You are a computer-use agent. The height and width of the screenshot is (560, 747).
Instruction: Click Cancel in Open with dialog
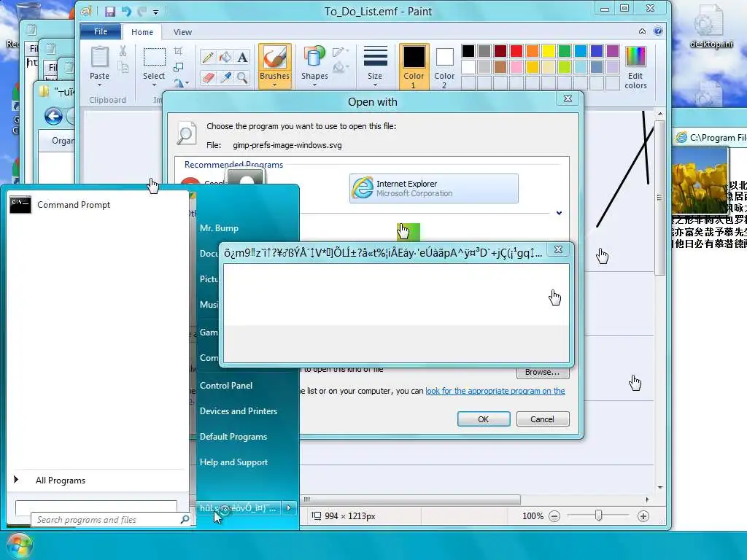coord(543,419)
